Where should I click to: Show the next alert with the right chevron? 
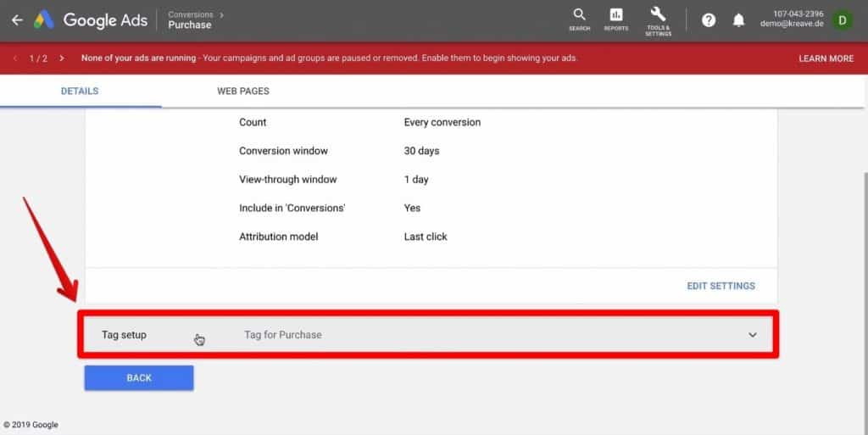62,59
